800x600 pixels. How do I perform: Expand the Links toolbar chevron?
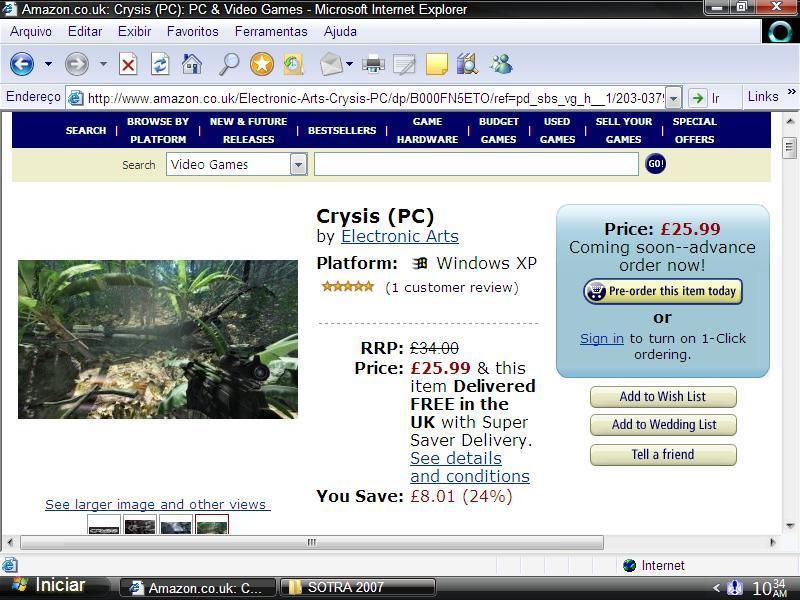point(791,92)
